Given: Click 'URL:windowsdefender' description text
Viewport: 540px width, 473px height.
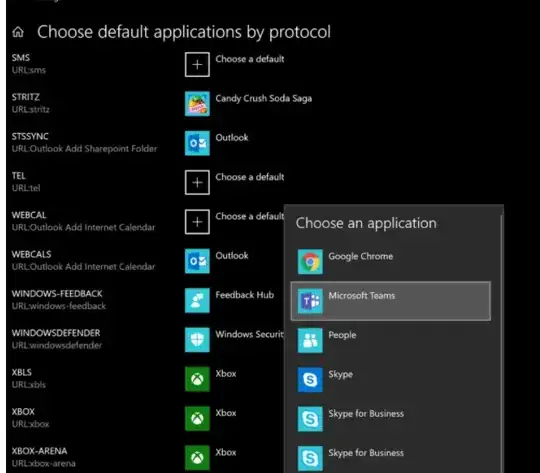Looking at the screenshot, I should (x=57, y=345).
